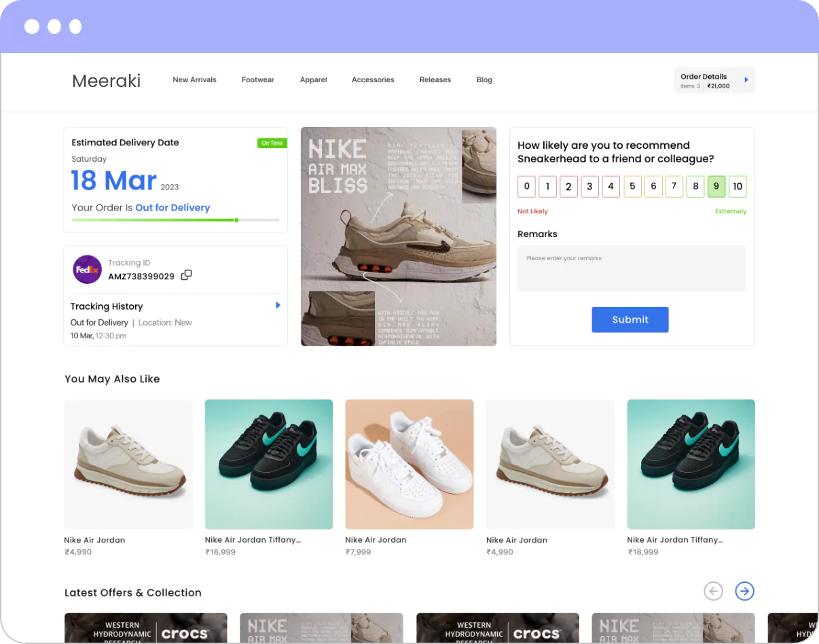Viewport: 819px width, 644px height.
Task: Click the FedEx carrier logo
Action: [x=87, y=270]
